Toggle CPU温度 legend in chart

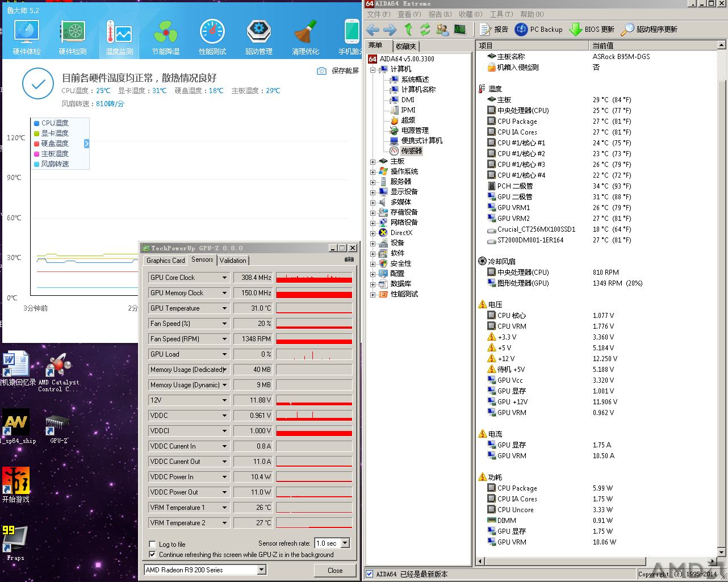click(x=51, y=123)
